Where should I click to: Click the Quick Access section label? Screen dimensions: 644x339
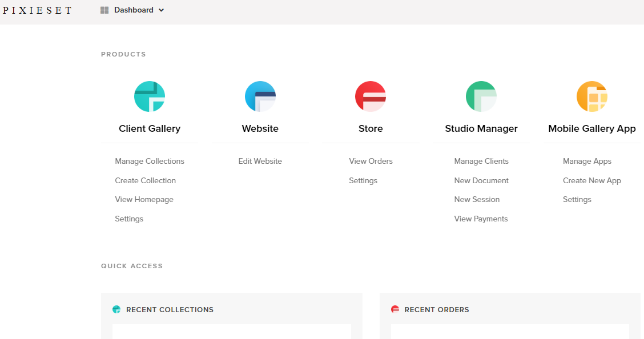tap(132, 266)
